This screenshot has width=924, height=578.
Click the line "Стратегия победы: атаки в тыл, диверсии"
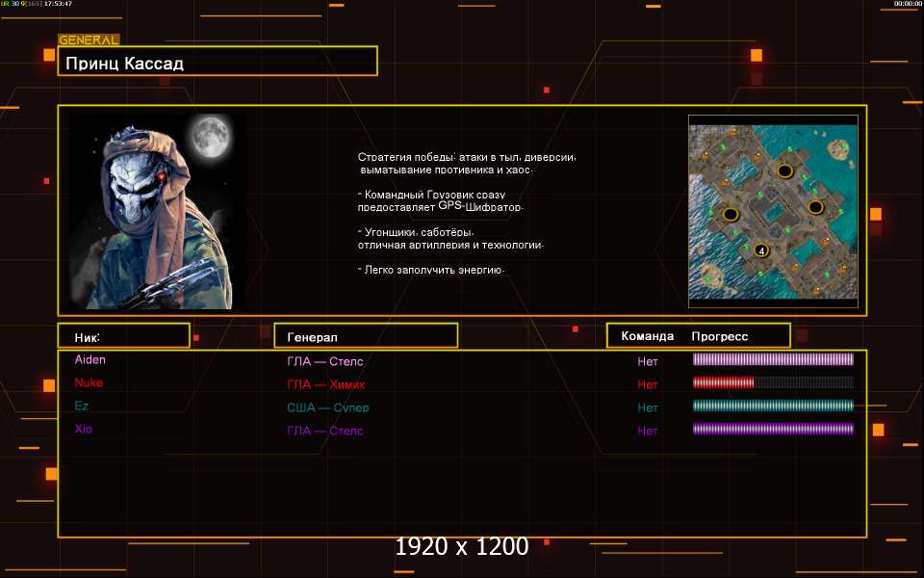pyautogui.click(x=467, y=157)
